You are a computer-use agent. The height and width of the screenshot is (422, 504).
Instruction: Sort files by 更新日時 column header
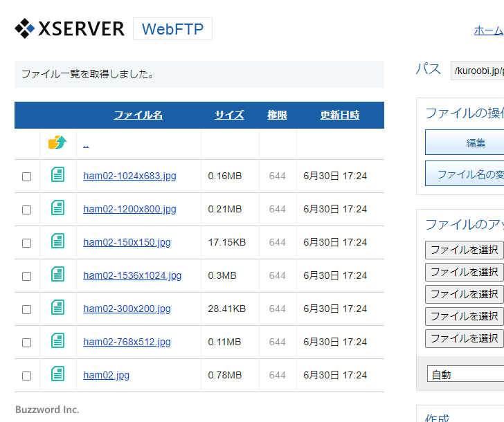(340, 115)
